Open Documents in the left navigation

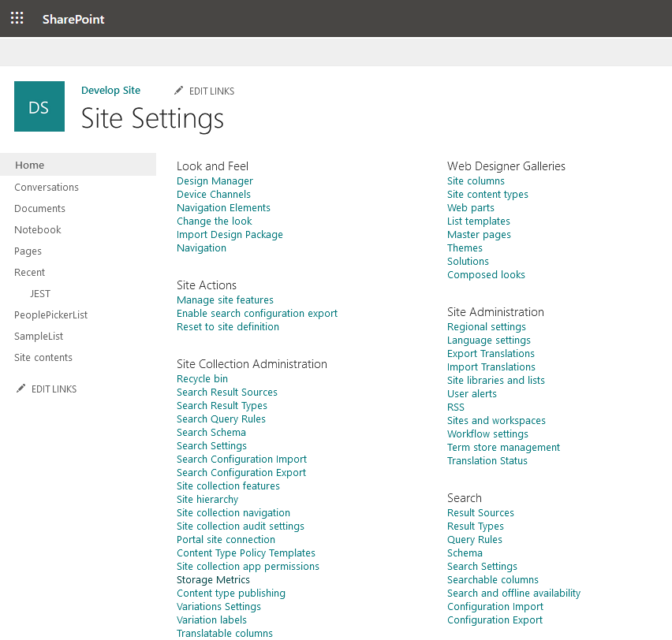coord(40,209)
